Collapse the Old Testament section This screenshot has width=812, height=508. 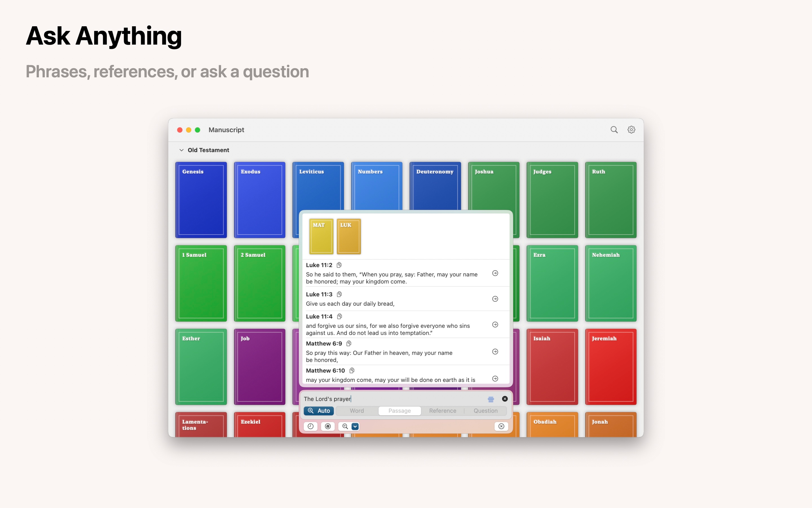pyautogui.click(x=182, y=150)
